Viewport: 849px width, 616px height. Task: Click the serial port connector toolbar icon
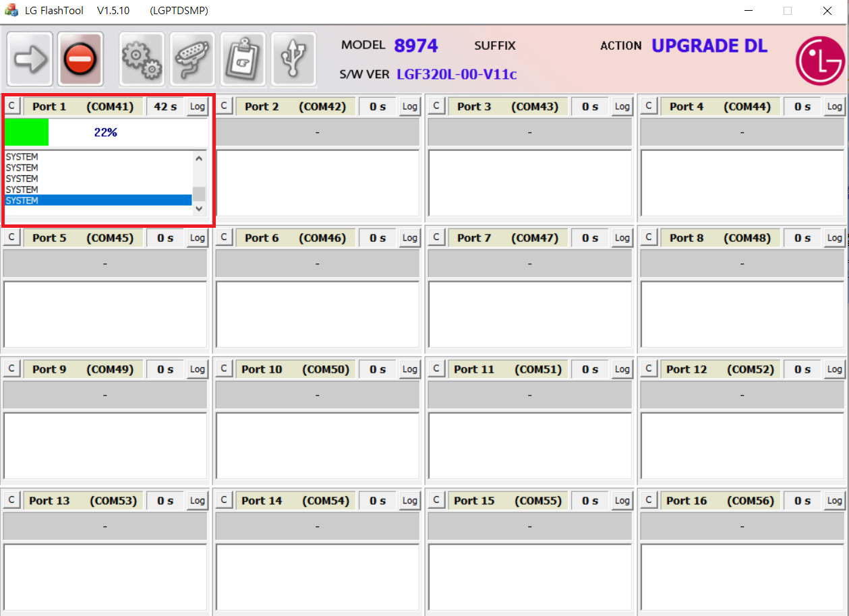pos(192,59)
